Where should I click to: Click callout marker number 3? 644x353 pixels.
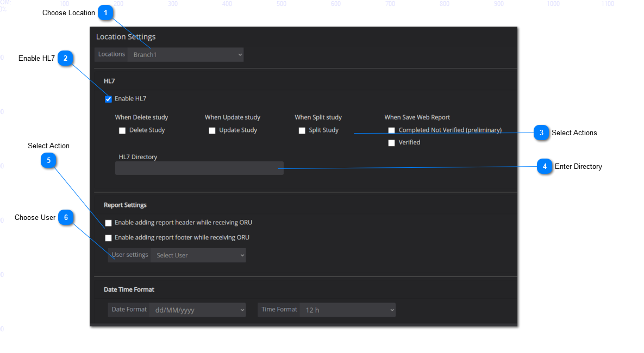[x=541, y=133]
